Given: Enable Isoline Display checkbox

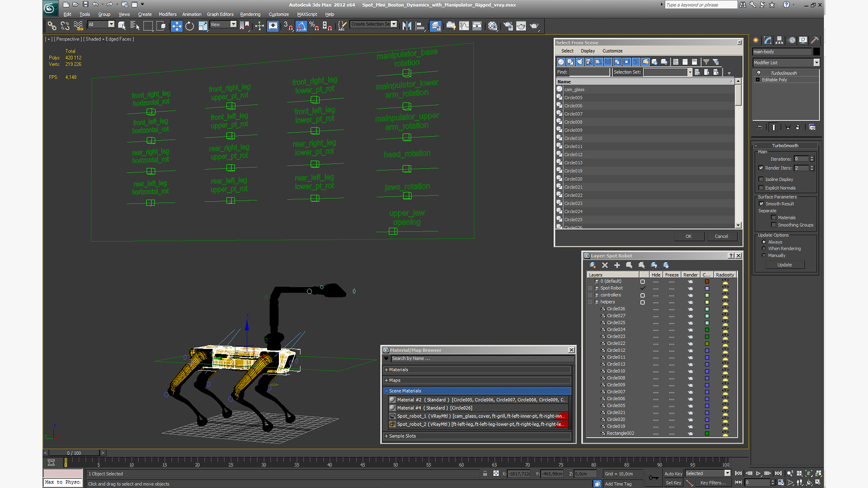Looking at the screenshot, I should [x=761, y=179].
